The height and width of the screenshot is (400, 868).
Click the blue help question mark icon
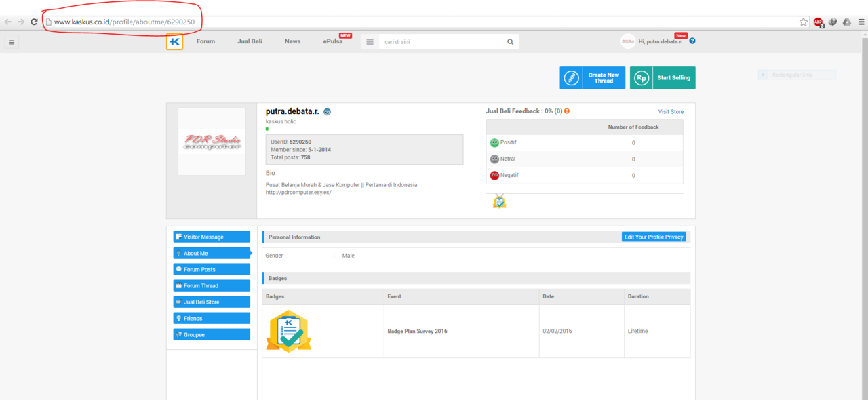click(692, 41)
